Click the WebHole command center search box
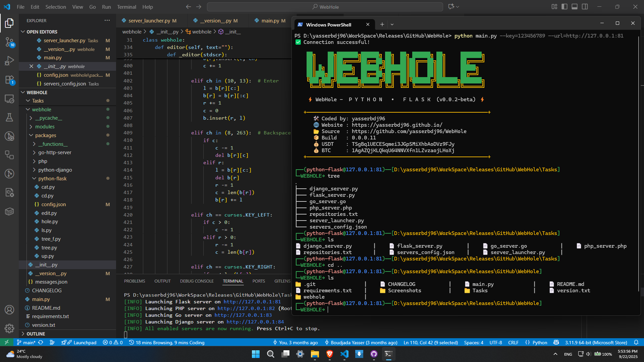 (325, 7)
